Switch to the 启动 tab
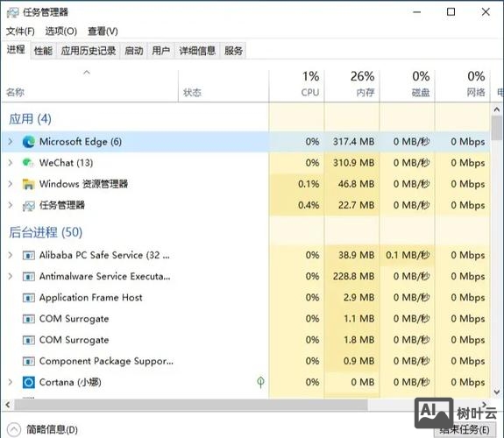The width and height of the screenshot is (504, 438). tap(134, 51)
